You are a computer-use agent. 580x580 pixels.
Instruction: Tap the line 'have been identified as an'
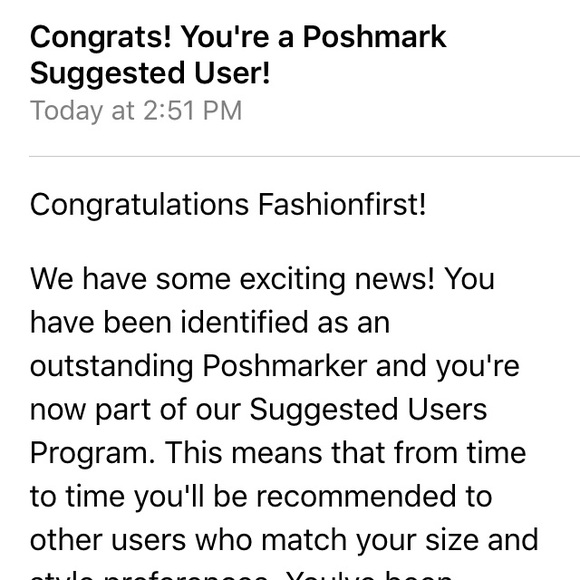(210, 323)
